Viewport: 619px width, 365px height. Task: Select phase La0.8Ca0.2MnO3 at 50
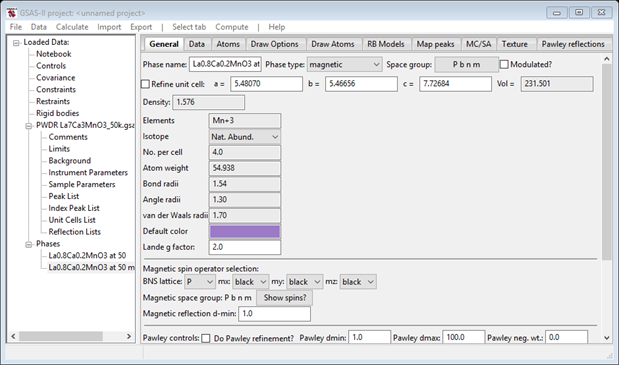click(87, 255)
